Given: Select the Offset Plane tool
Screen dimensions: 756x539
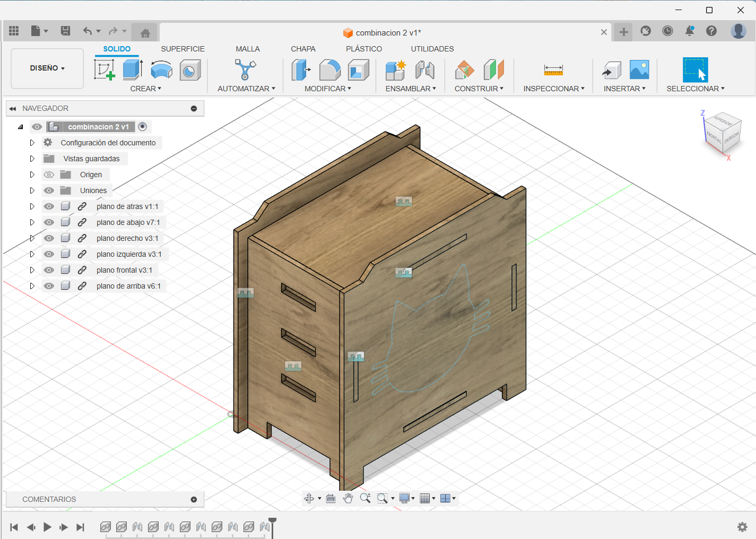Looking at the screenshot, I should tap(465, 69).
